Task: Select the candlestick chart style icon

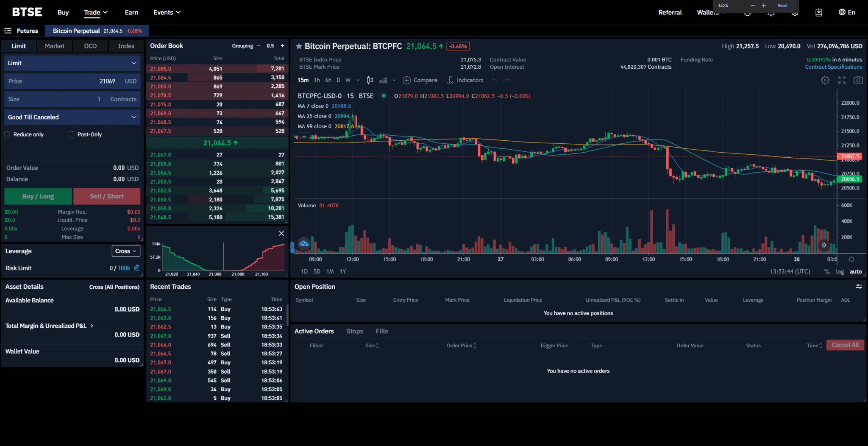Action: (x=370, y=80)
